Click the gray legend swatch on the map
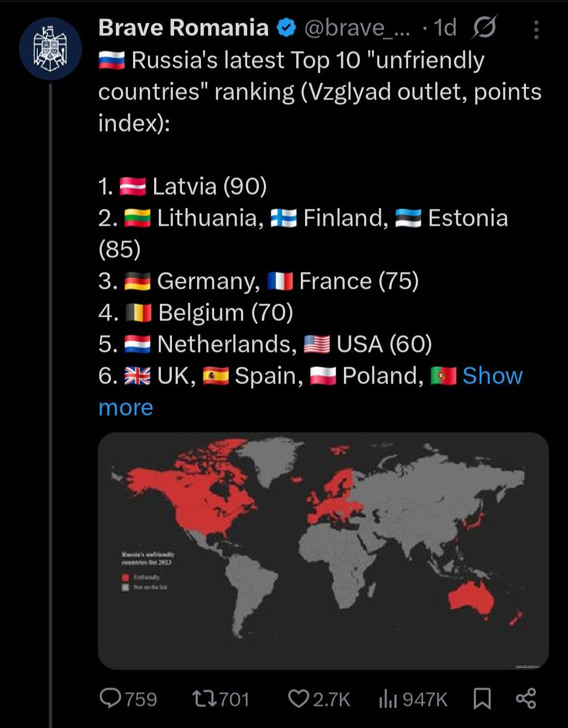 126,587
